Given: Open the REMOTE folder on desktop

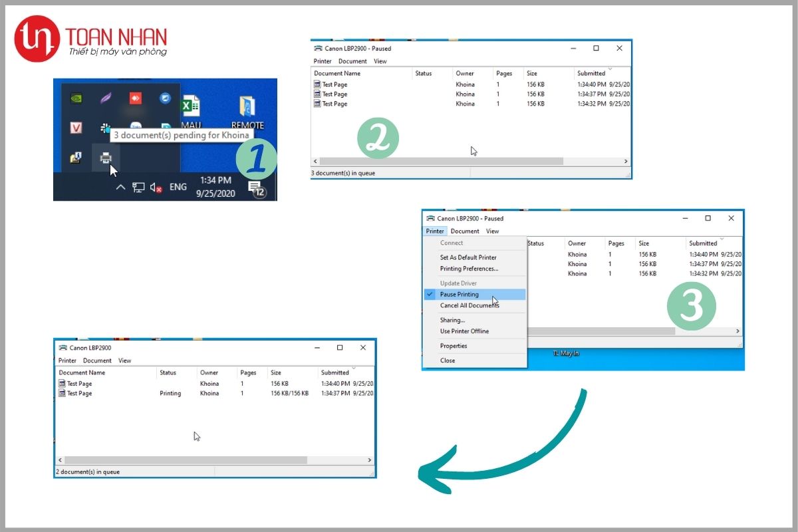Looking at the screenshot, I should (247, 112).
